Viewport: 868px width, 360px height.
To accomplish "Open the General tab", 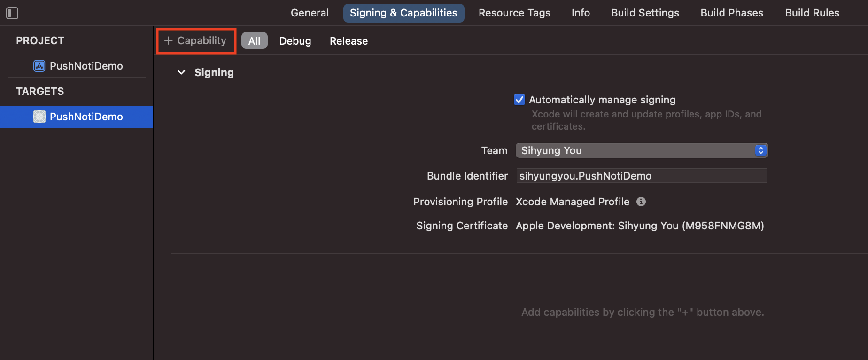I will [x=310, y=13].
